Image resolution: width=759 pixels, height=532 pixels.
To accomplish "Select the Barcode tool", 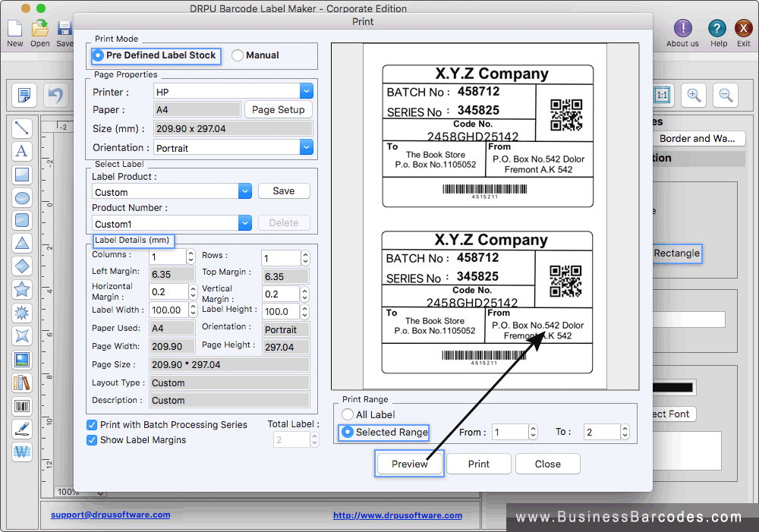I will [22, 406].
